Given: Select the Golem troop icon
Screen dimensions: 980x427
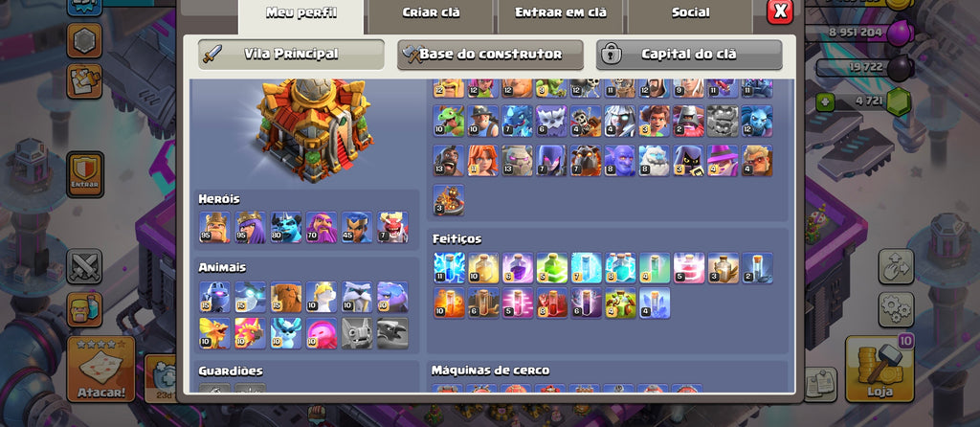Looking at the screenshot, I should (x=517, y=161).
